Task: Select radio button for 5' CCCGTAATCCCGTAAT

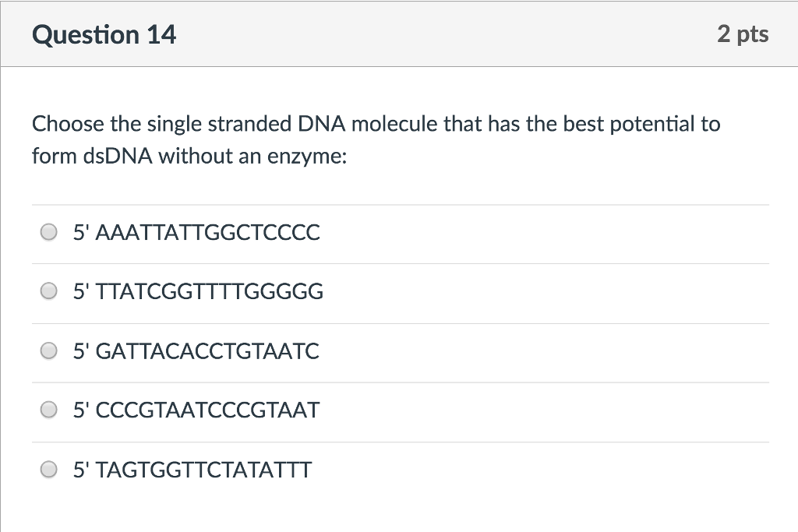Action: tap(48, 410)
